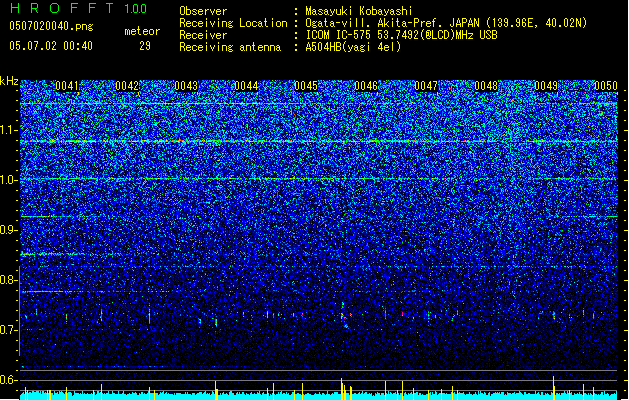Click the 0047 time marker
This screenshot has width=629, height=400.
426,86
